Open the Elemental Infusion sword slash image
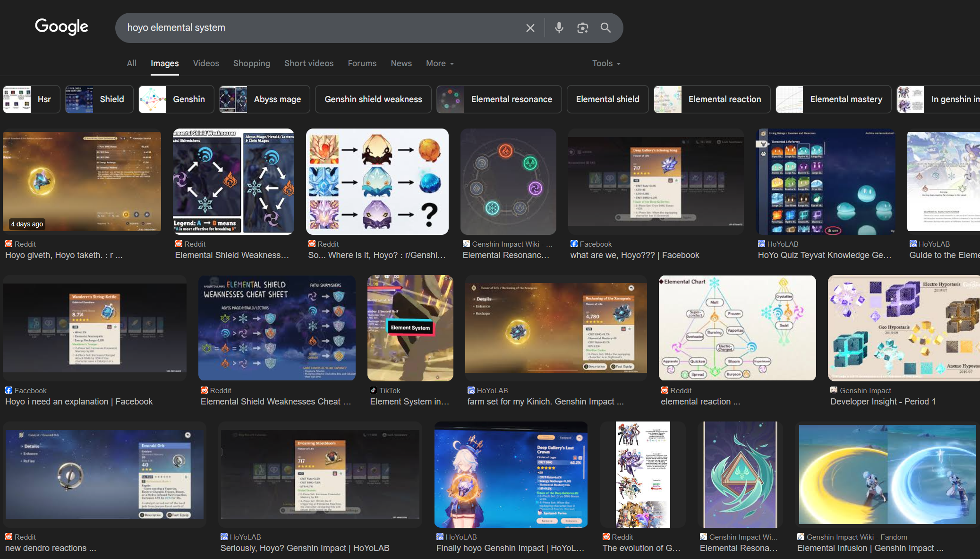 (x=887, y=474)
